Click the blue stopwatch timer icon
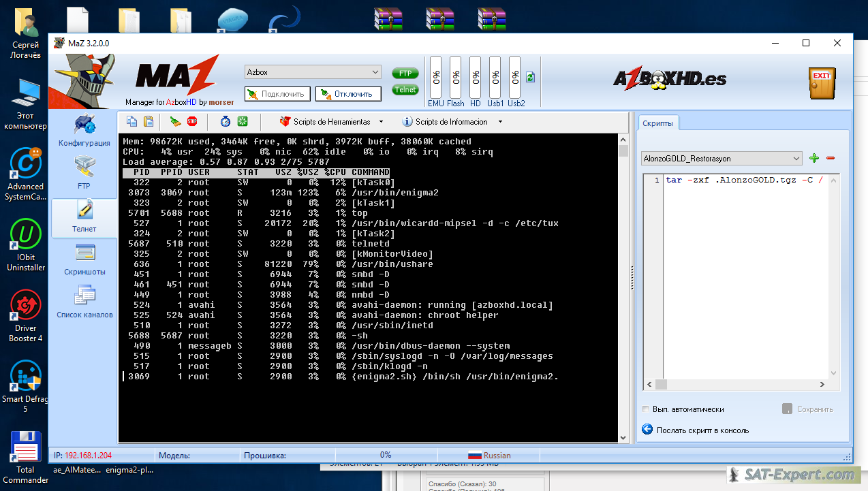The width and height of the screenshot is (868, 491). 226,122
